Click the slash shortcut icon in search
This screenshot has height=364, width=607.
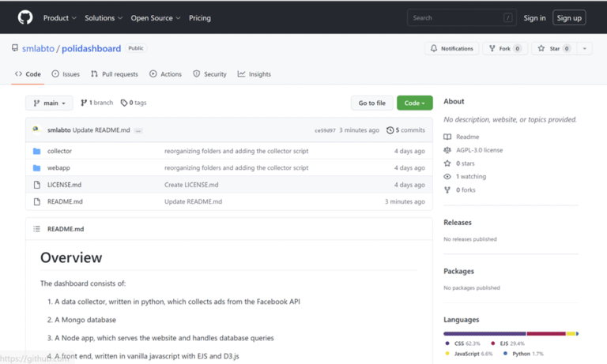click(x=508, y=18)
